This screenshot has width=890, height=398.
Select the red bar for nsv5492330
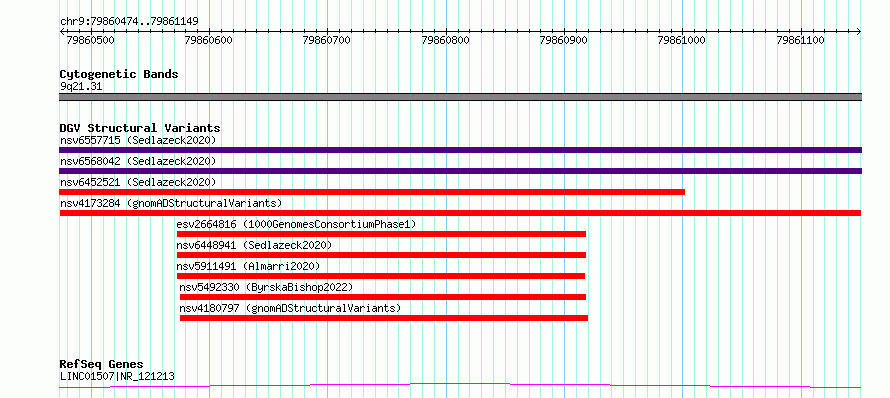click(383, 297)
